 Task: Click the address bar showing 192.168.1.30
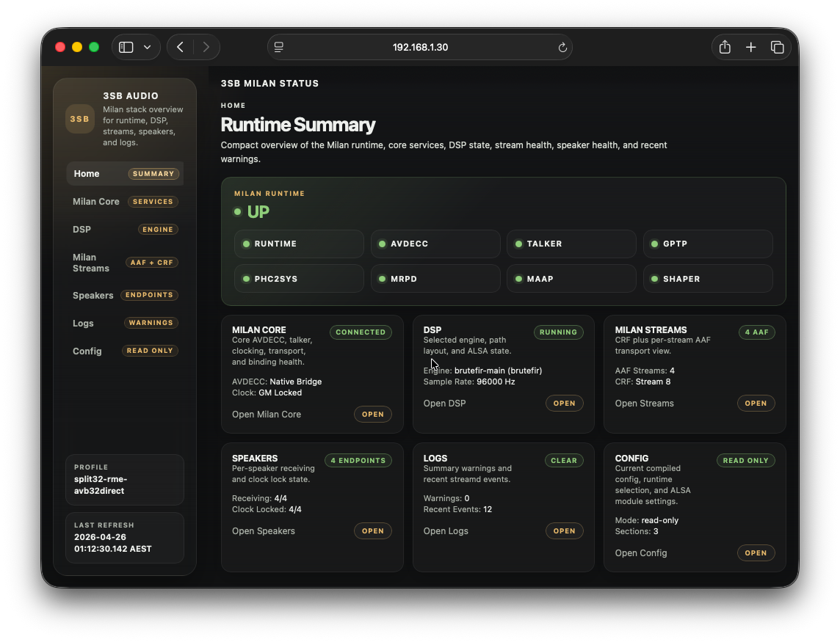tap(421, 47)
